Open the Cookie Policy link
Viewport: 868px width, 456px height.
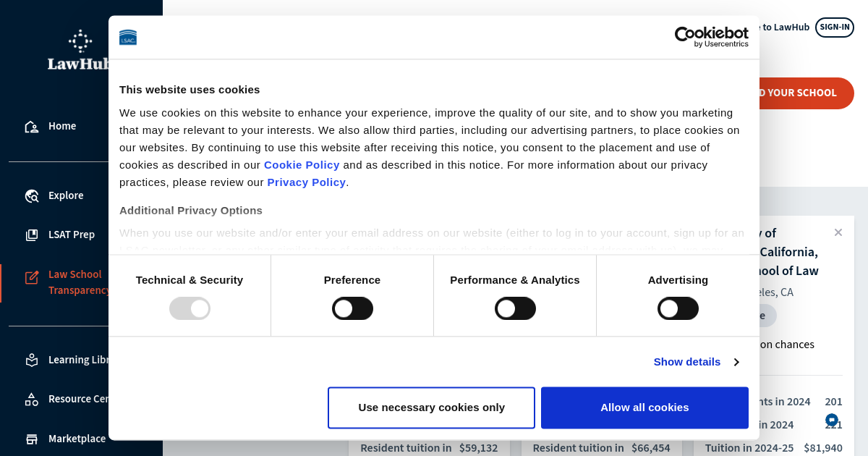302,165
